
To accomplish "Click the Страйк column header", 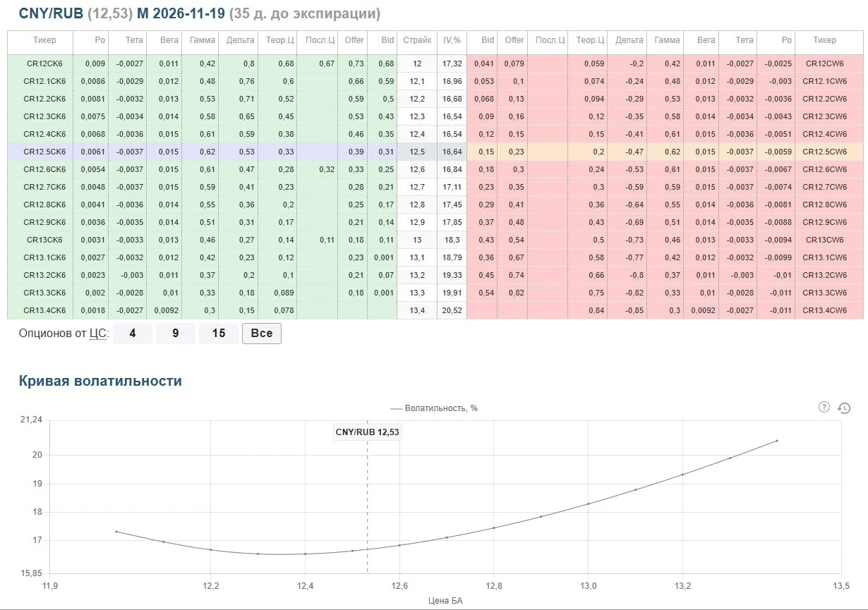I will point(417,40).
